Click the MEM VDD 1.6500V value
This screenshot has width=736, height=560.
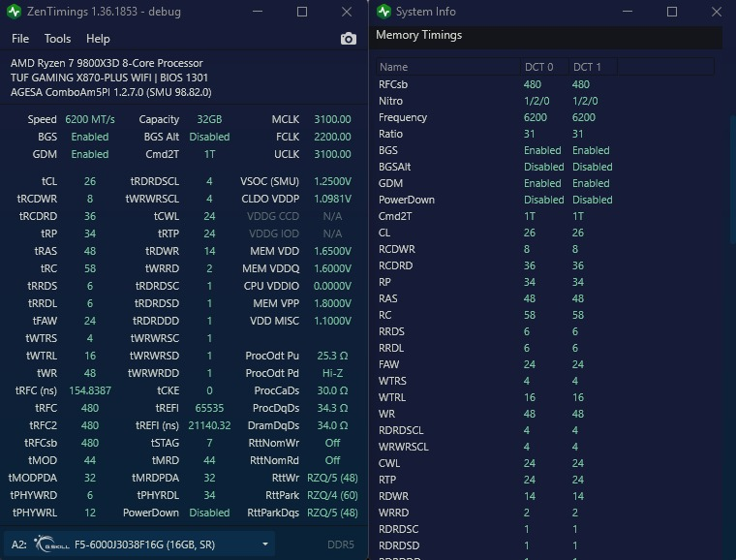coord(332,251)
